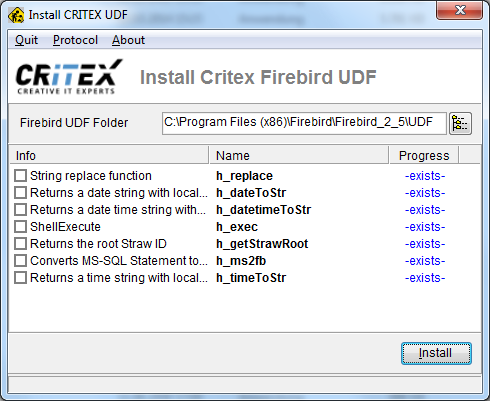This screenshot has width=490, height=401.
Task: Click the Progress column header
Action: tap(424, 155)
